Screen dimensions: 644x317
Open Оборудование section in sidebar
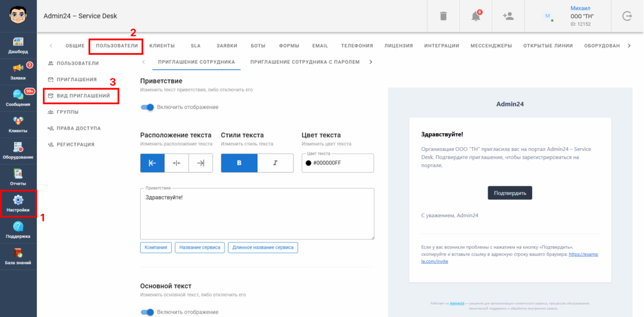18,150
